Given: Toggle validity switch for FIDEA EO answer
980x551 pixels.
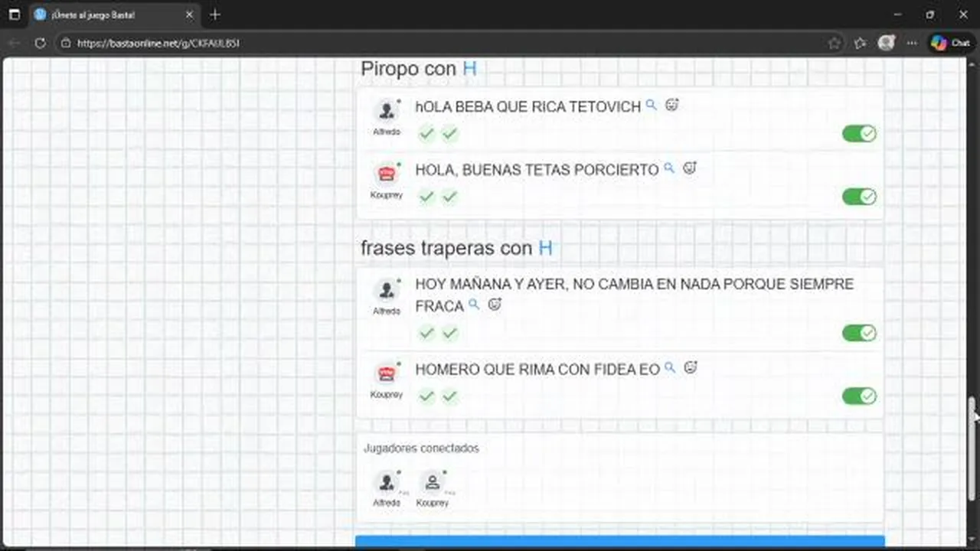Looking at the screenshot, I should click(x=859, y=396).
